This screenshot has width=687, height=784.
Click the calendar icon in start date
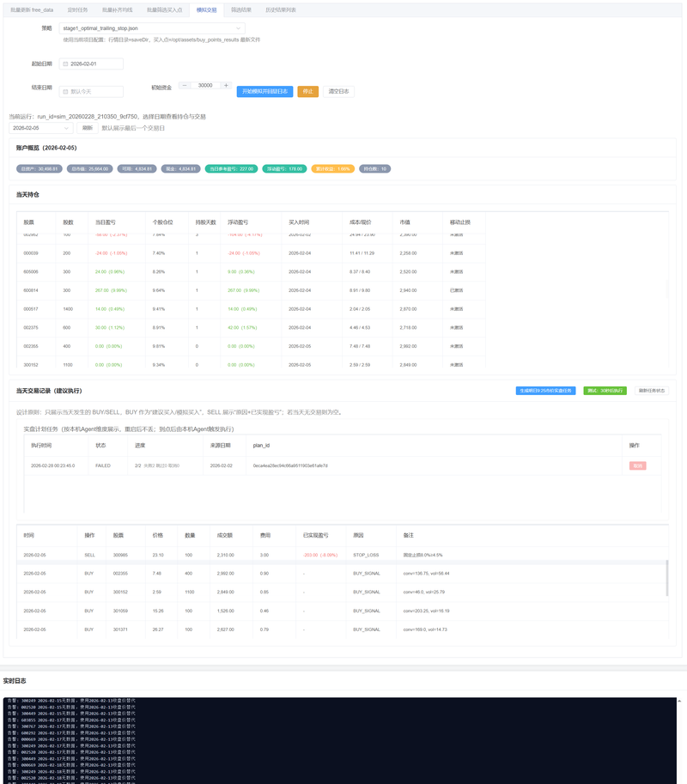(x=65, y=64)
